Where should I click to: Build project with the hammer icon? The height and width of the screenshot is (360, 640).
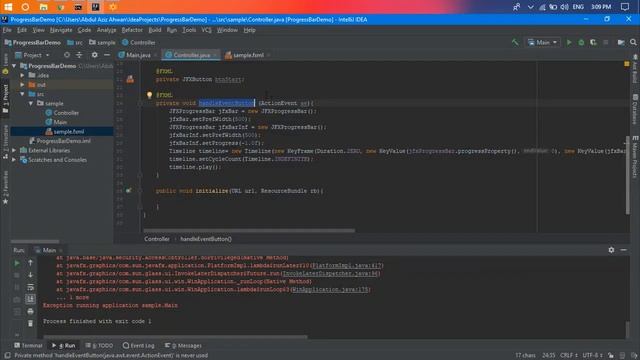pyautogui.click(x=515, y=42)
